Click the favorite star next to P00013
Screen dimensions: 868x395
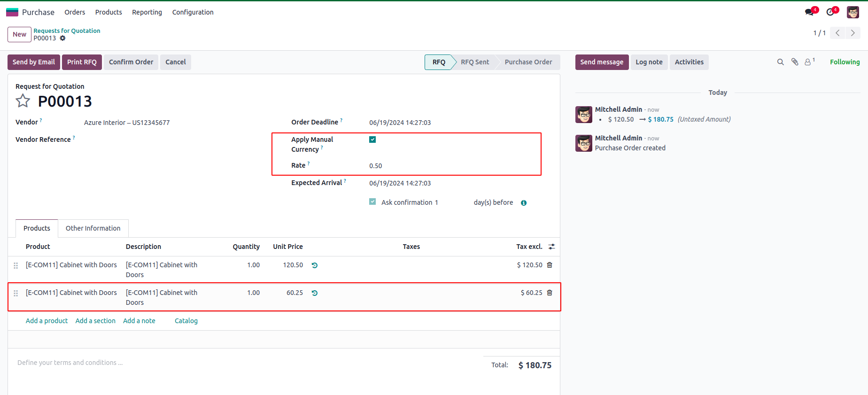pyautogui.click(x=23, y=101)
